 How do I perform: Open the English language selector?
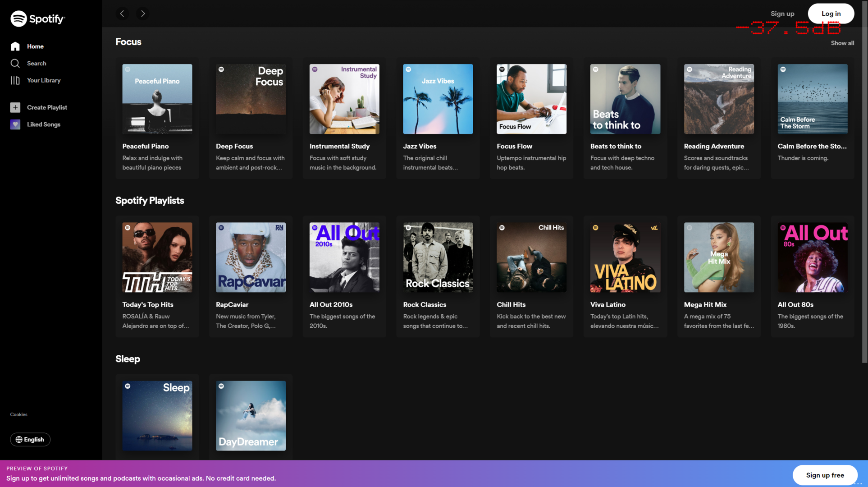pos(30,440)
